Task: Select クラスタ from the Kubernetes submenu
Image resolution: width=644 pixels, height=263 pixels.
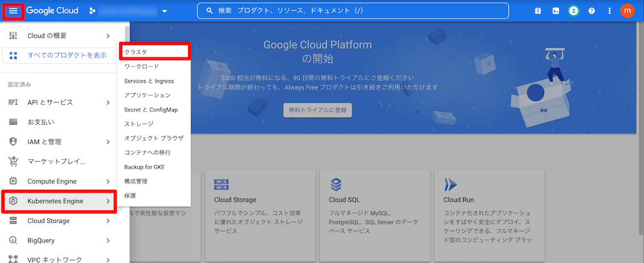Action: tap(155, 52)
